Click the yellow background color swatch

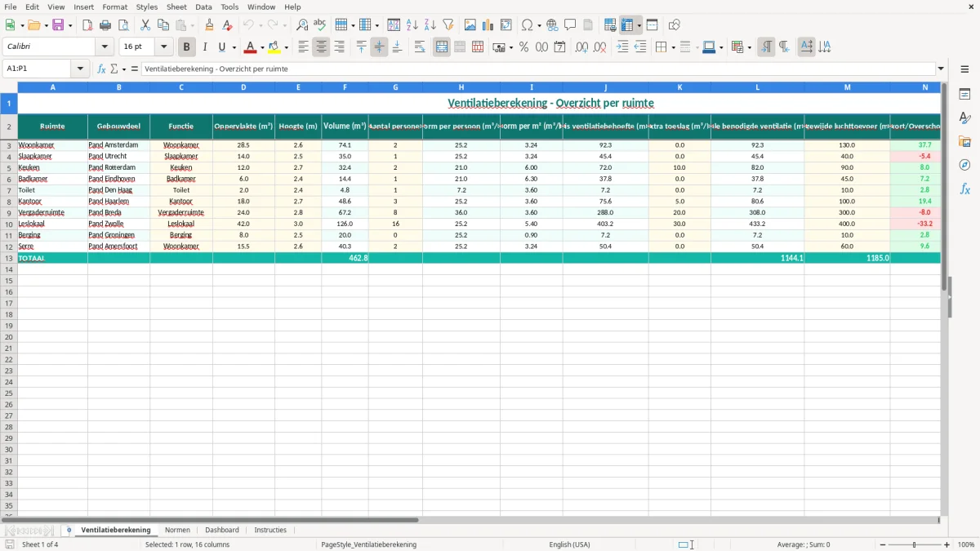tap(275, 47)
